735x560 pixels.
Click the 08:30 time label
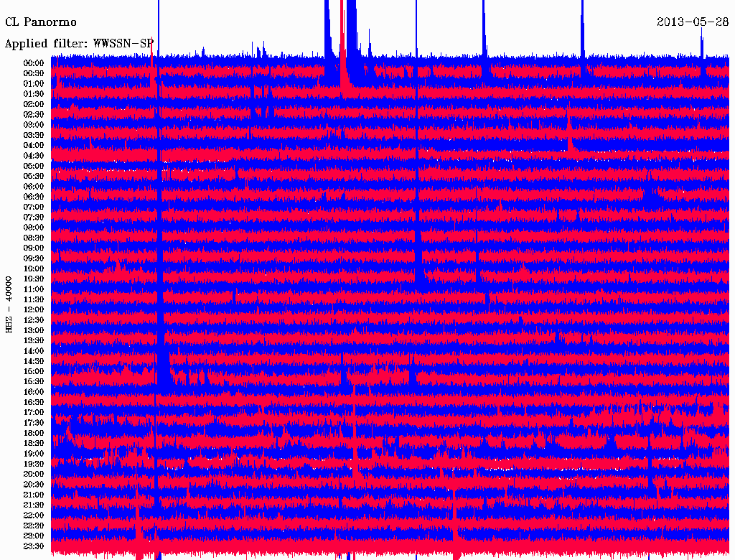[x=34, y=238]
